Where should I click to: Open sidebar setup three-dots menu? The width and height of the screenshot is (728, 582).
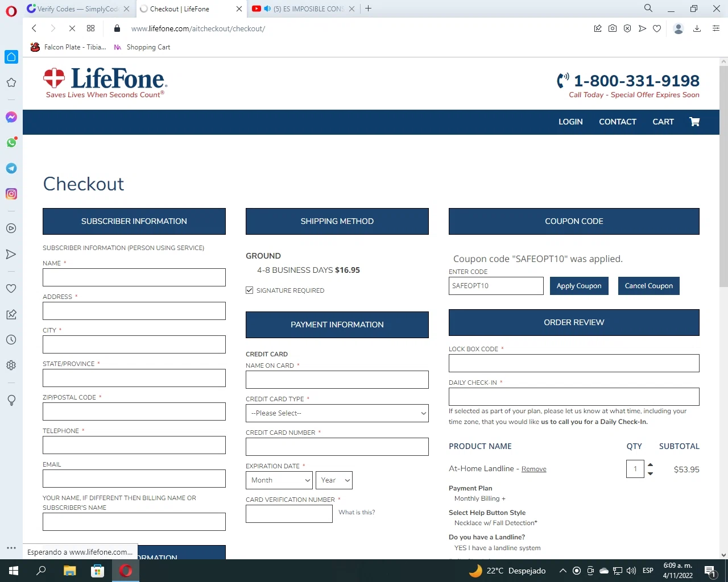point(11,548)
